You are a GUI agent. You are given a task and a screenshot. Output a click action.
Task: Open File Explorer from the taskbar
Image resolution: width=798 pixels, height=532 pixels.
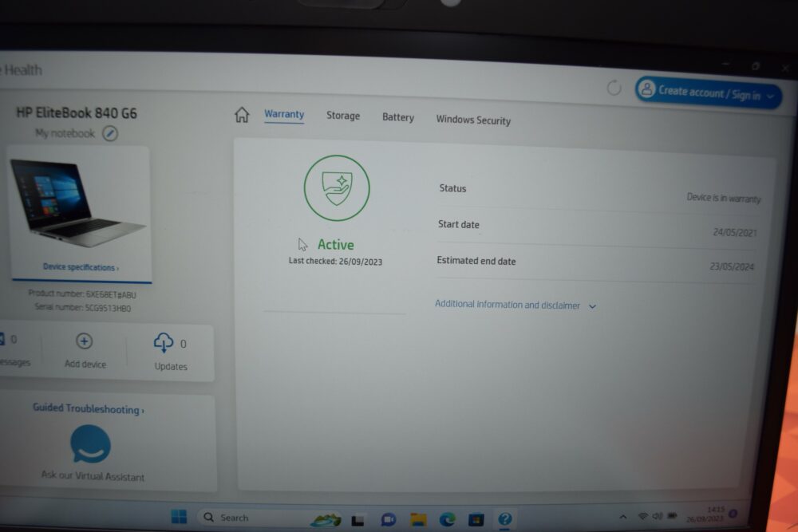coord(418,519)
